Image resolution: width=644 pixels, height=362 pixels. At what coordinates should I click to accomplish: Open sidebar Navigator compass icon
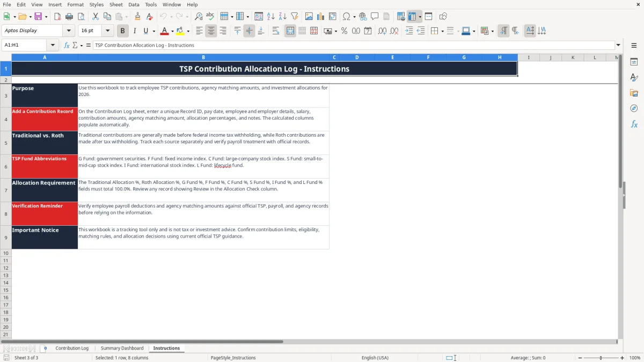634,108
